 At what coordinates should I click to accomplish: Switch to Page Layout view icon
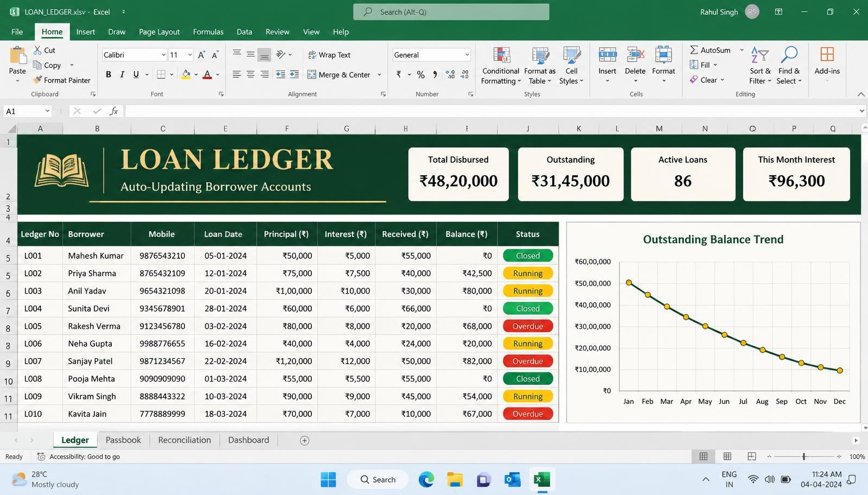[x=727, y=456]
